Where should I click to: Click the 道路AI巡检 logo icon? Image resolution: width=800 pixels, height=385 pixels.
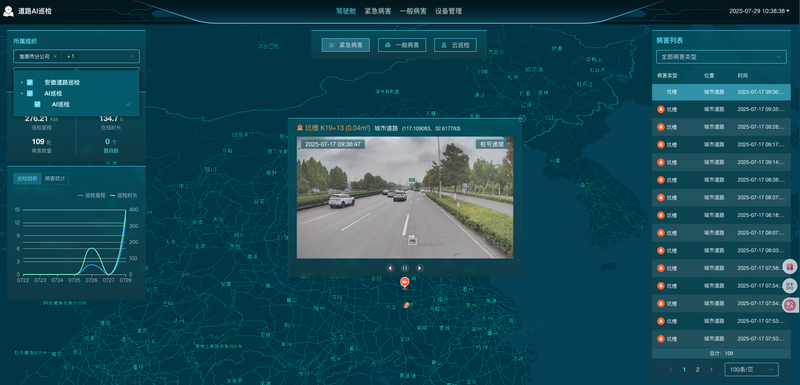pos(8,11)
